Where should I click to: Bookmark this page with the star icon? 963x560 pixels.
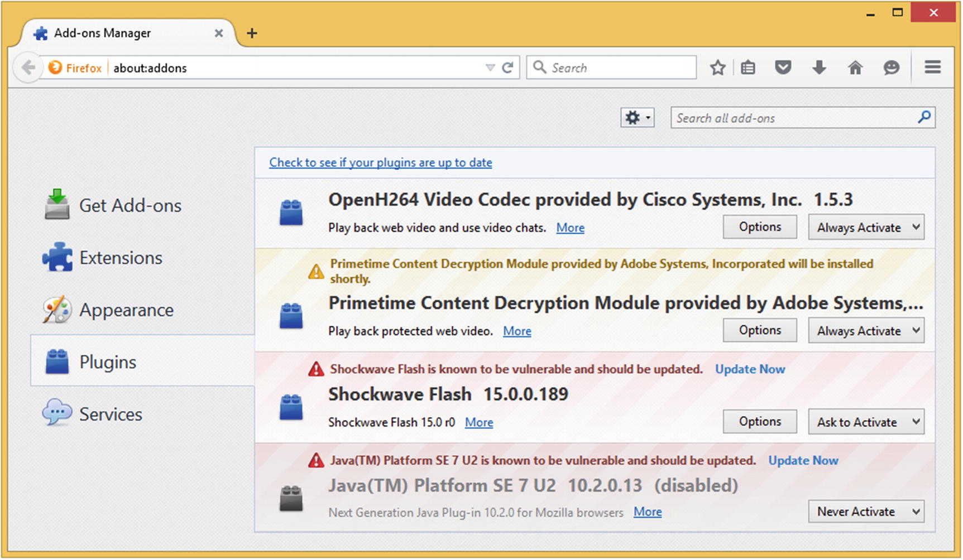click(718, 68)
